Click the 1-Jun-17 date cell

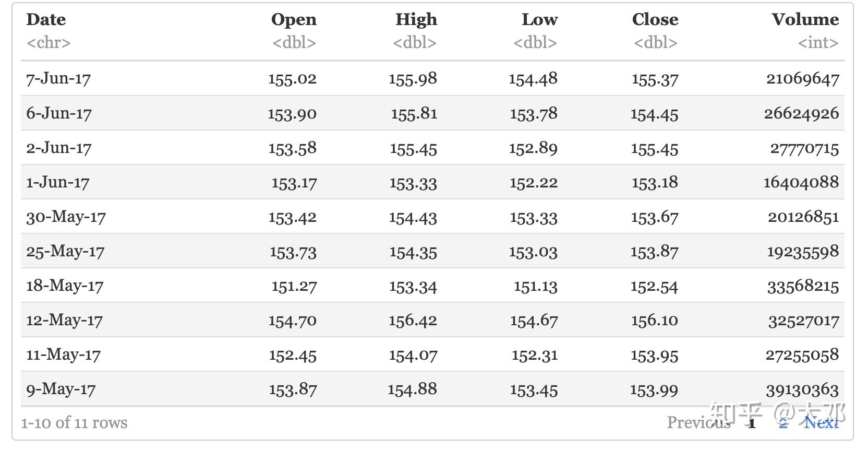click(x=58, y=182)
